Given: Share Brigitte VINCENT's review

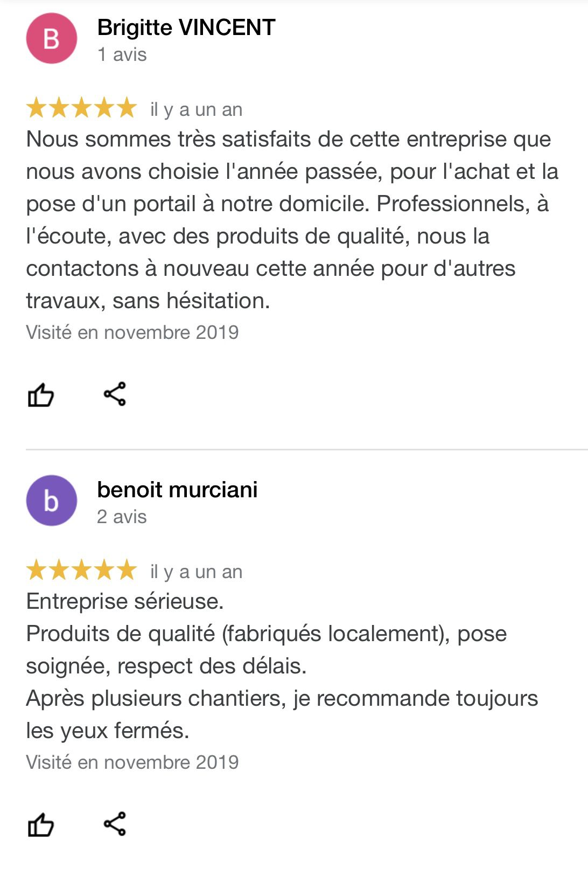Looking at the screenshot, I should 115,394.
